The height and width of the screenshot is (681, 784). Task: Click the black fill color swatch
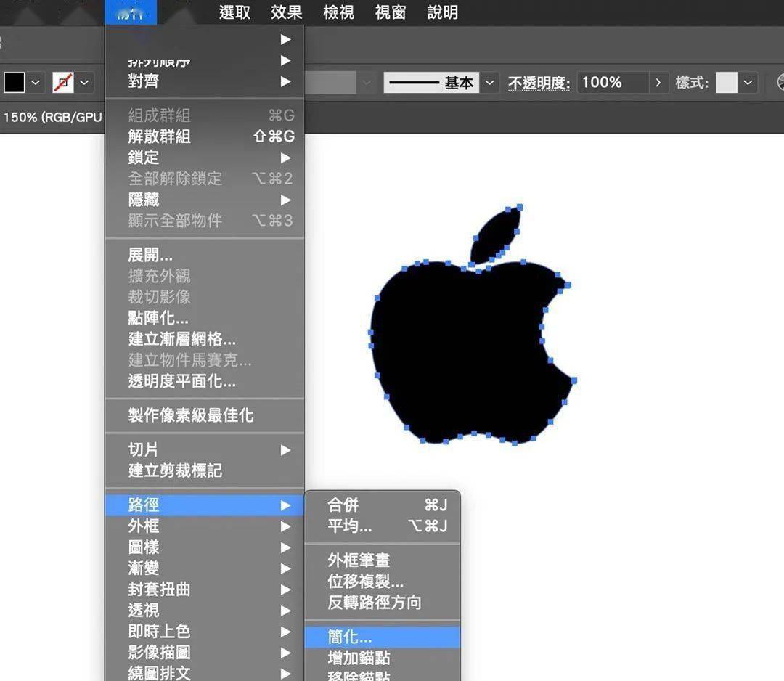click(15, 83)
